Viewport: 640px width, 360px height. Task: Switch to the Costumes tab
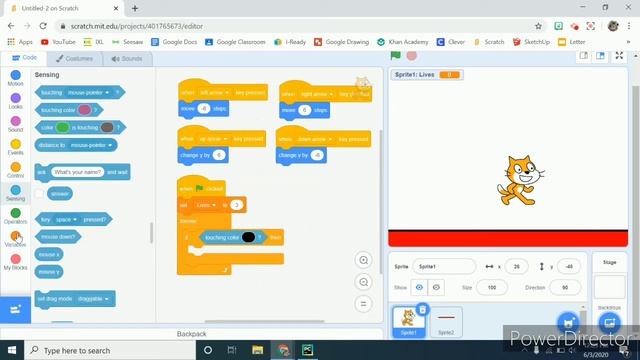[x=74, y=58]
